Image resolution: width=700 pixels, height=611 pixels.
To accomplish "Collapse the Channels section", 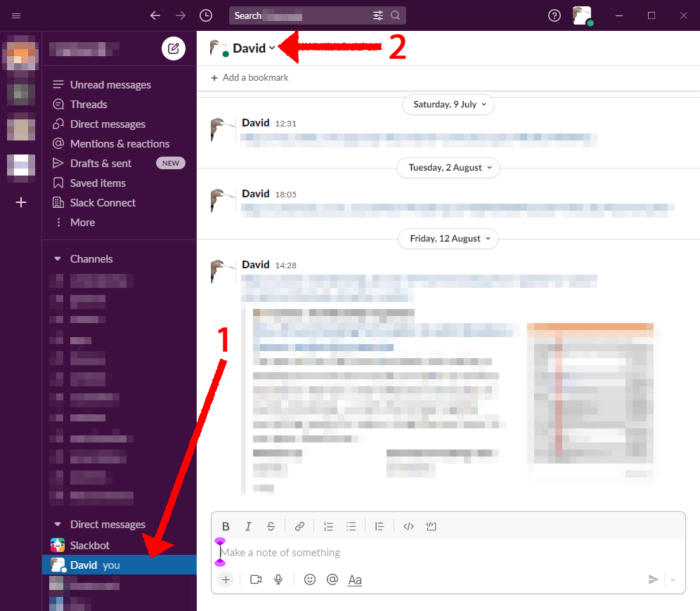I will click(58, 259).
